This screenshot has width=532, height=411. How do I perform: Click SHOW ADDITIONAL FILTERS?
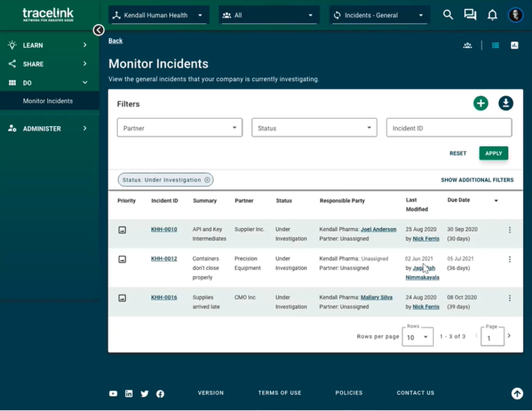coord(477,179)
